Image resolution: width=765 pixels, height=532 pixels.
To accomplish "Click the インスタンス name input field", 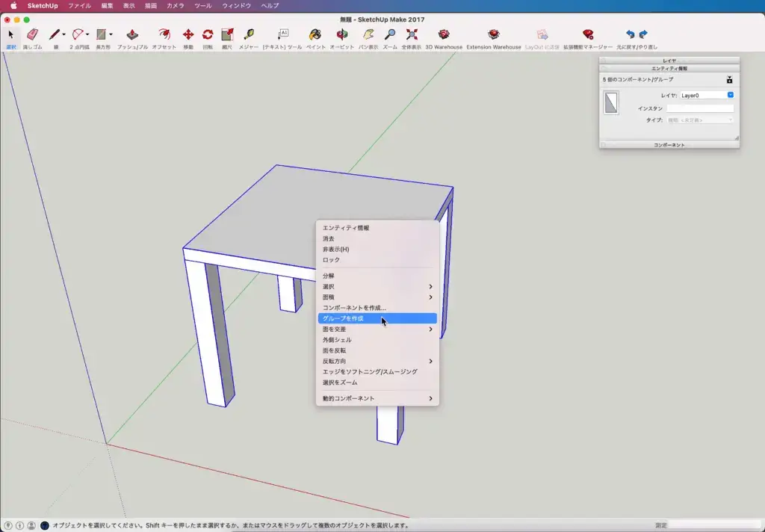I will pos(700,108).
